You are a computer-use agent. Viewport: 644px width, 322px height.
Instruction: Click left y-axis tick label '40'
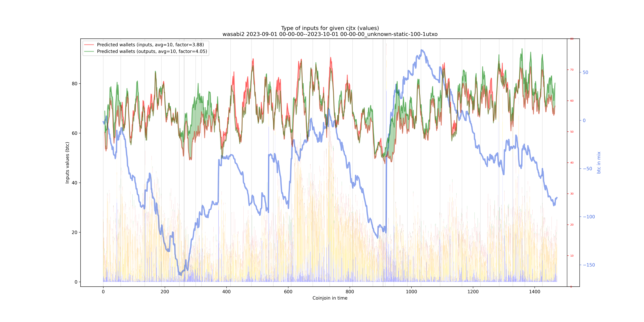[x=74, y=183]
